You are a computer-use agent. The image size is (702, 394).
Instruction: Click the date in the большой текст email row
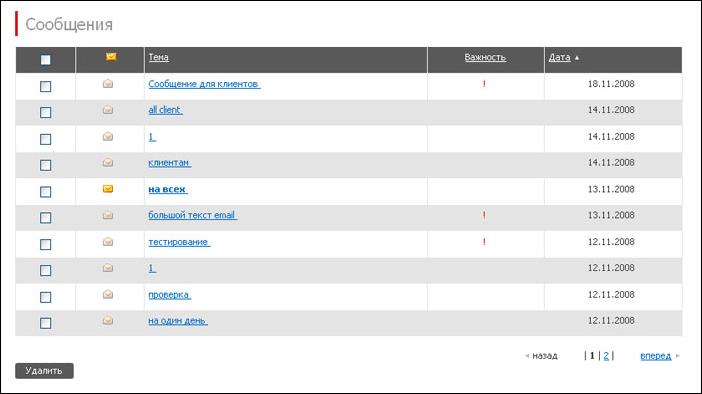[x=611, y=215]
